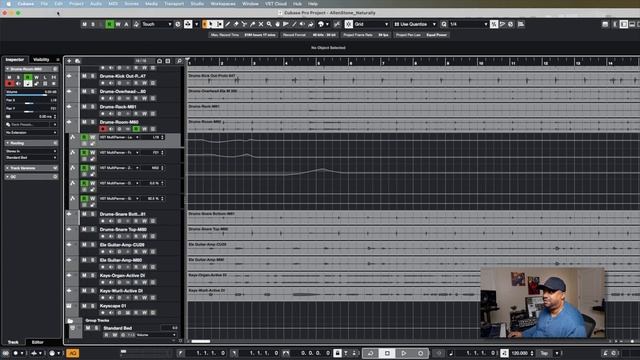The height and width of the screenshot is (360, 640).
Task: Activate the Cycle loop button in transport
Action: [370, 353]
